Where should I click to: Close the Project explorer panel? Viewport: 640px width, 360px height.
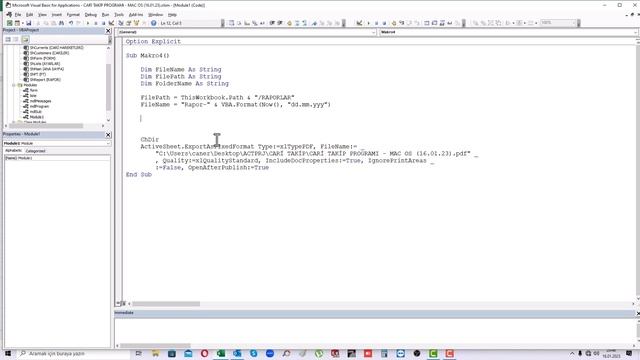pyautogui.click(x=108, y=31)
